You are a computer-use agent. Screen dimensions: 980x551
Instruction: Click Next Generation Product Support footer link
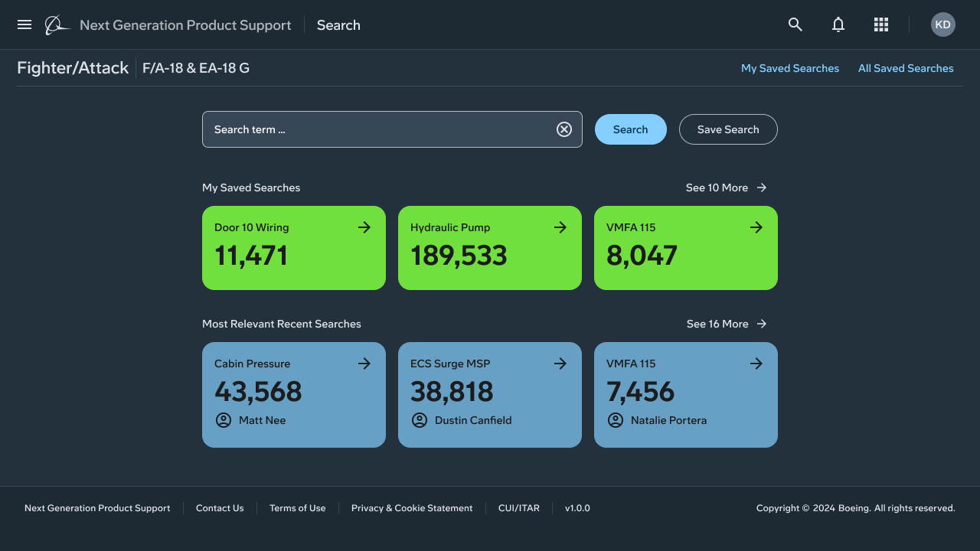tap(97, 508)
